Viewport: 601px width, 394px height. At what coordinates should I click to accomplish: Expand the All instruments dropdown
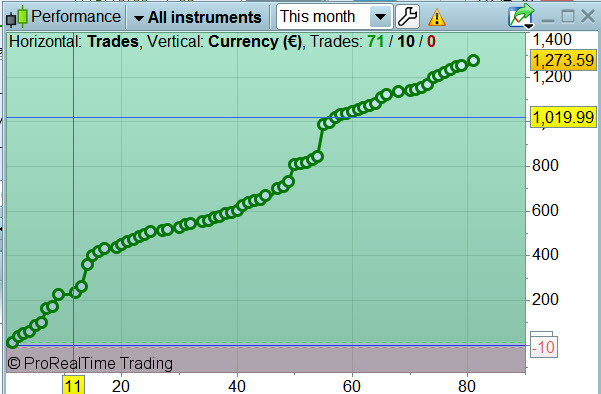[x=198, y=17]
